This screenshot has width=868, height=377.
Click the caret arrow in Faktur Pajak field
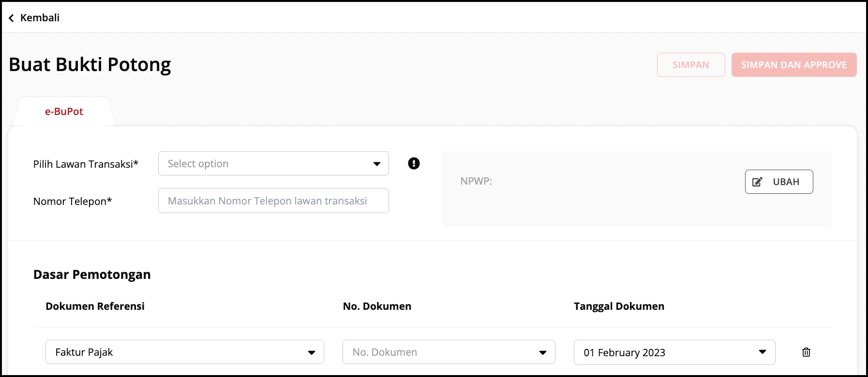pos(312,352)
